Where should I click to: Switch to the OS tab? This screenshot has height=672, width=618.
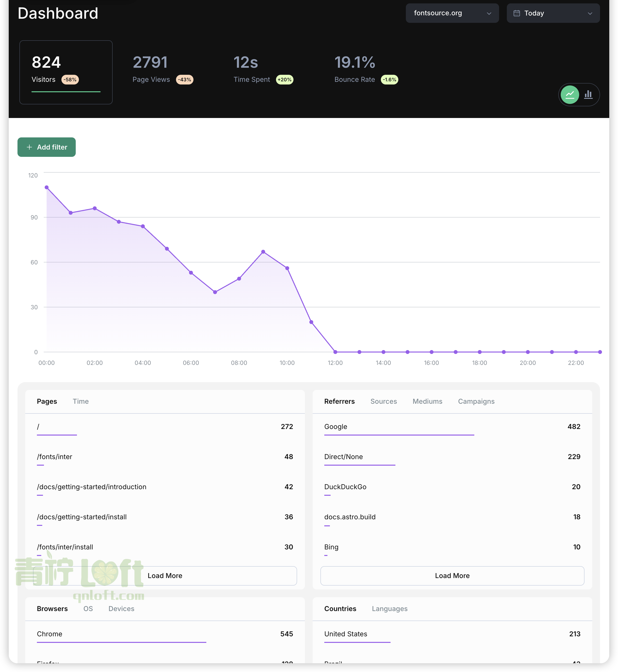(88, 609)
